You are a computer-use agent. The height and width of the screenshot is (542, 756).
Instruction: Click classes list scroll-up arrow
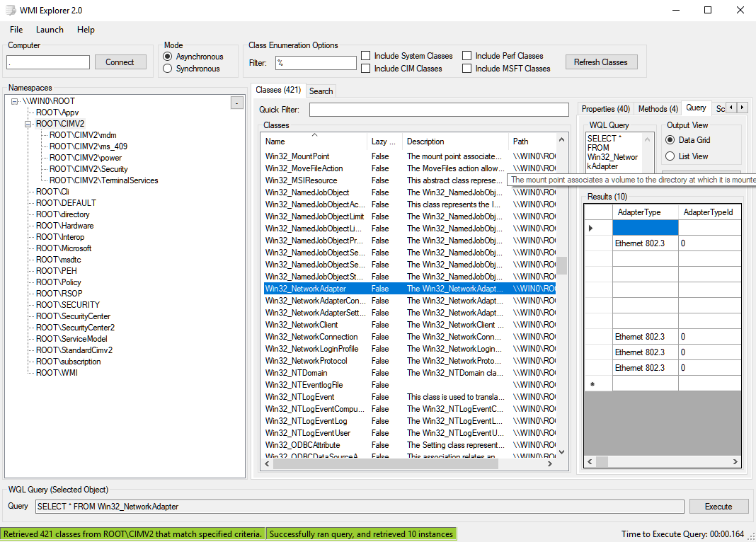tap(561, 139)
